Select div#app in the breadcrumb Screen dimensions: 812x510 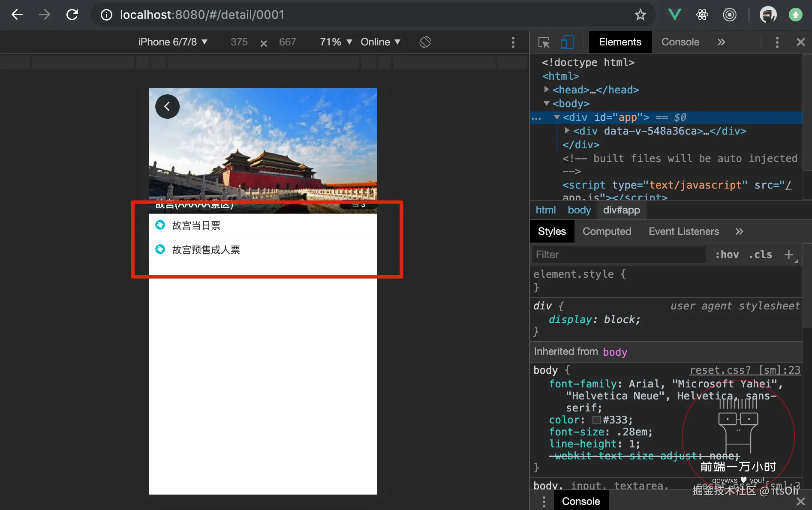click(x=621, y=210)
